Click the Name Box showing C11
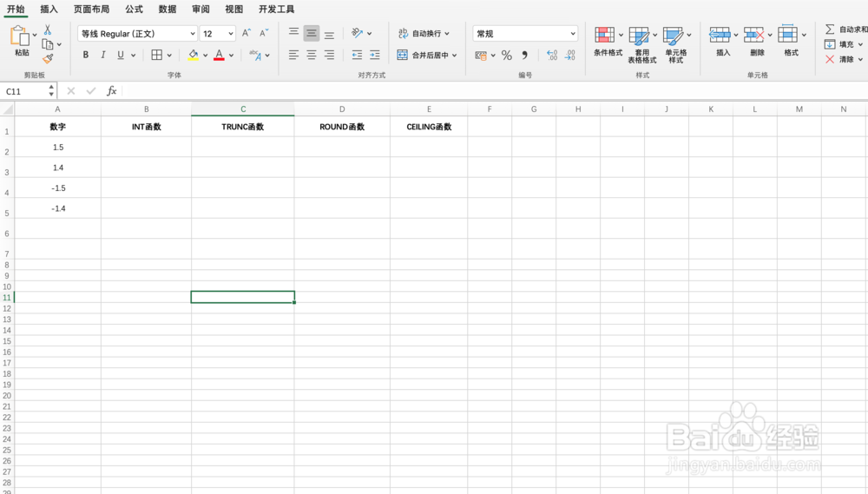868x494 pixels. pyautogui.click(x=24, y=91)
